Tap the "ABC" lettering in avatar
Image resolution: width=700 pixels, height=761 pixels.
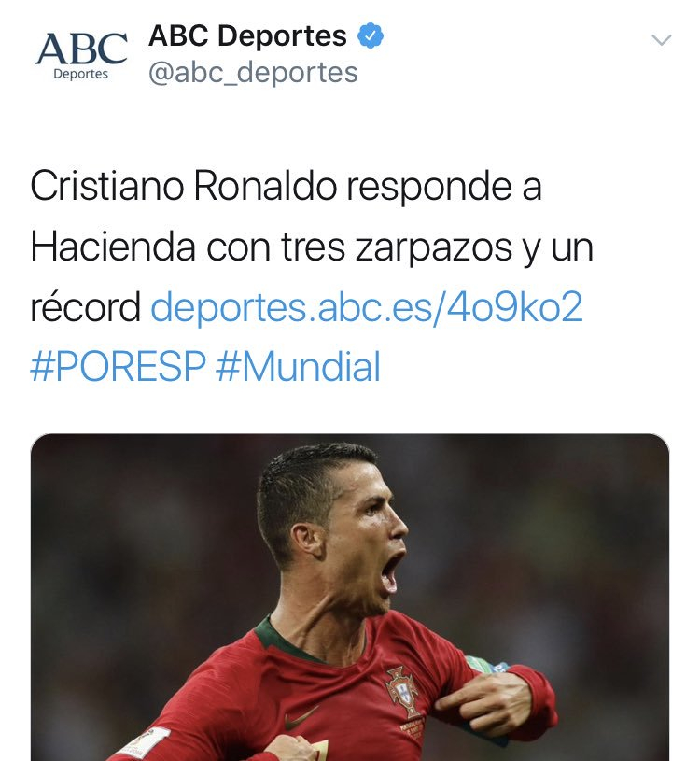[81, 48]
